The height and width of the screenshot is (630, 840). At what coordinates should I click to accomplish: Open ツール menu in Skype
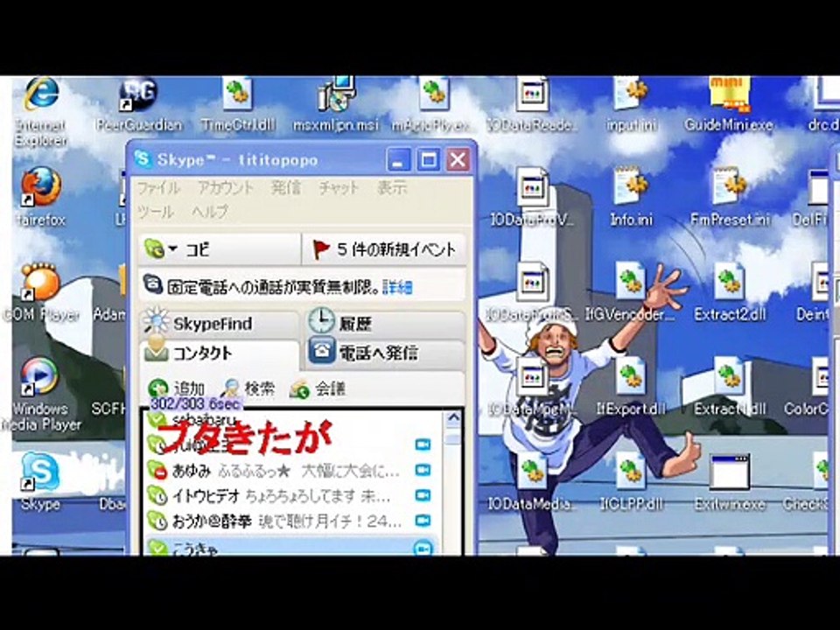click(156, 212)
